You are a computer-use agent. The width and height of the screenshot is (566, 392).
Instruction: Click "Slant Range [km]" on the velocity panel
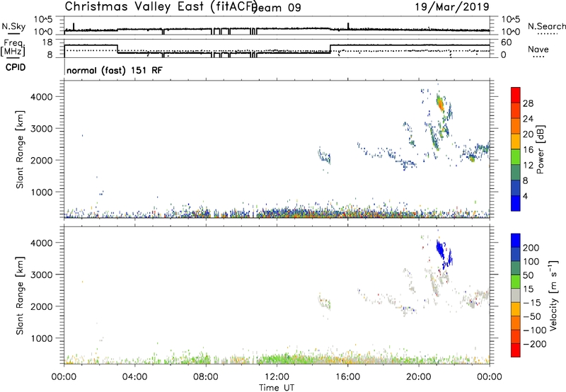(x=20, y=296)
